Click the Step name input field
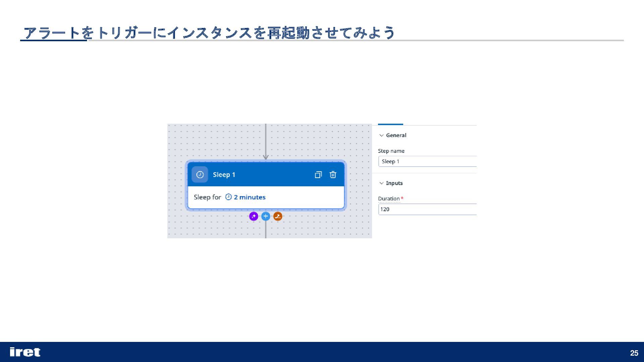 click(x=428, y=162)
